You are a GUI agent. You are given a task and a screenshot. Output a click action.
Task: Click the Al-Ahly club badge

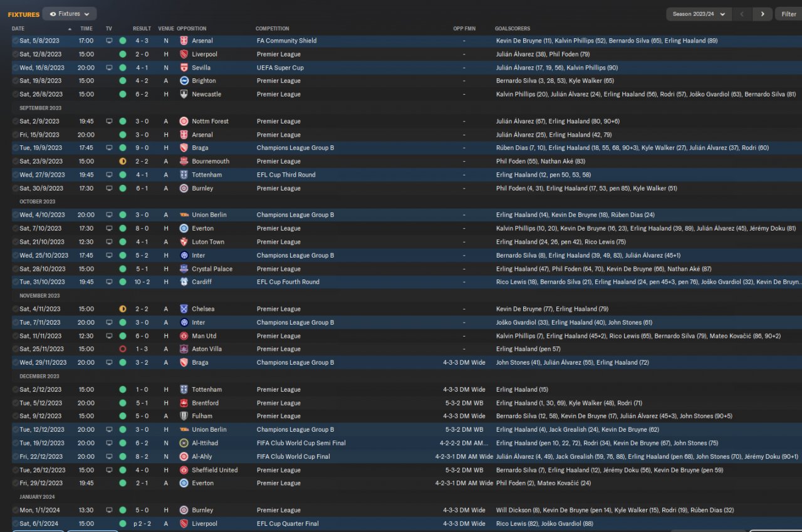[x=184, y=457]
